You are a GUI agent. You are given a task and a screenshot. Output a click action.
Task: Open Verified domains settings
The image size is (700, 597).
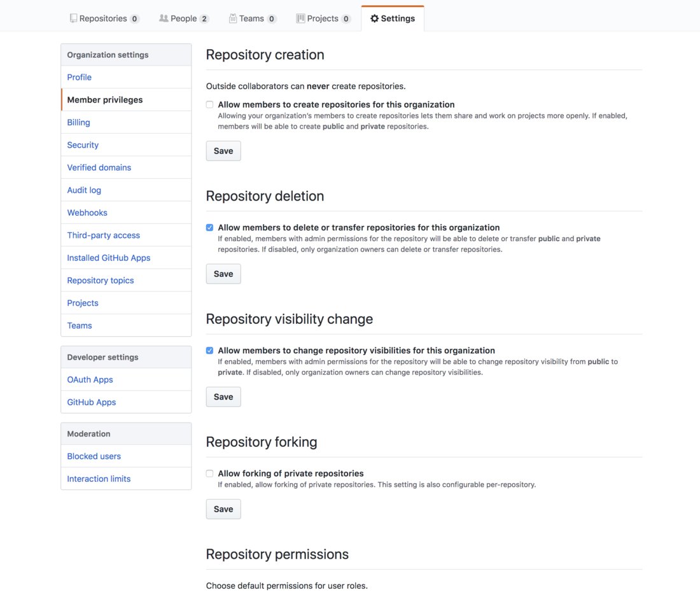[x=126, y=167]
